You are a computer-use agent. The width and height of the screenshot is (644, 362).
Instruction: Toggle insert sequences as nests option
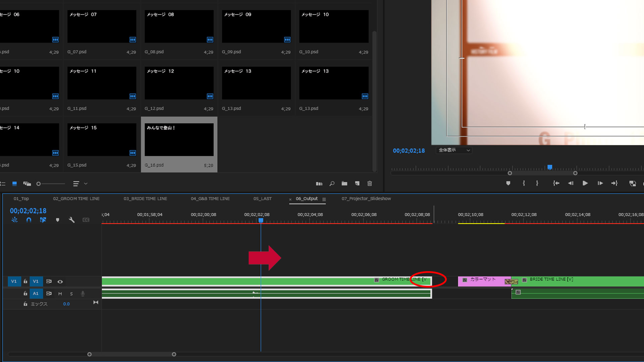pos(14,220)
